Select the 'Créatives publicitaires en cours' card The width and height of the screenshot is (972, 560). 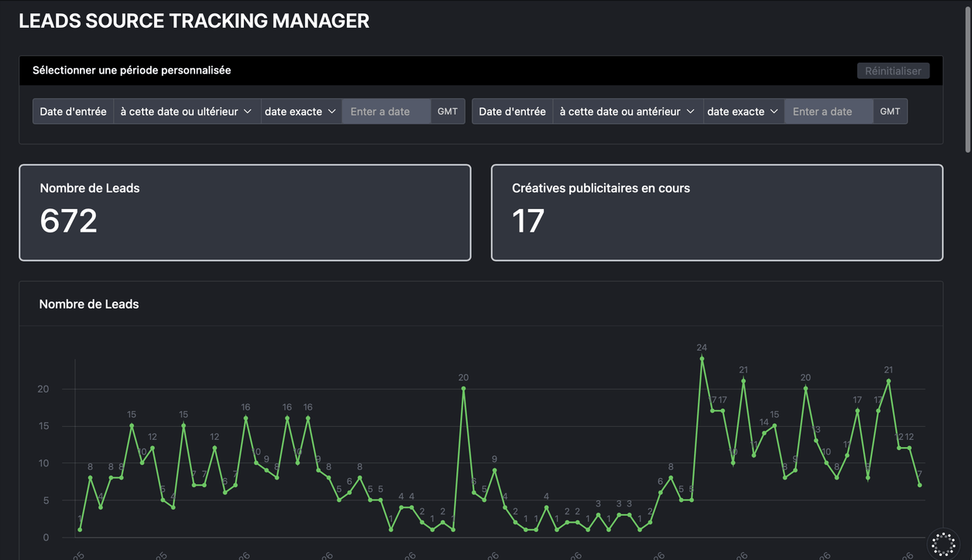pyautogui.click(x=717, y=212)
